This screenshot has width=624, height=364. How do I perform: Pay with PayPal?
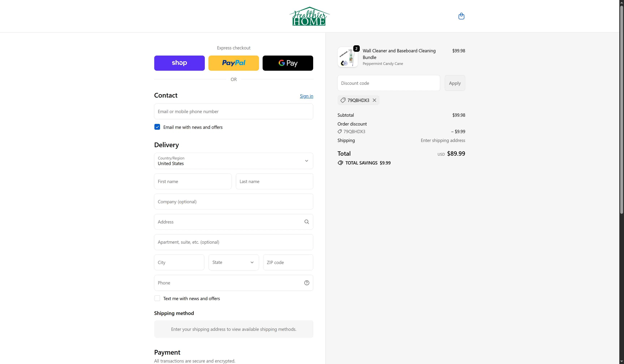tap(233, 63)
